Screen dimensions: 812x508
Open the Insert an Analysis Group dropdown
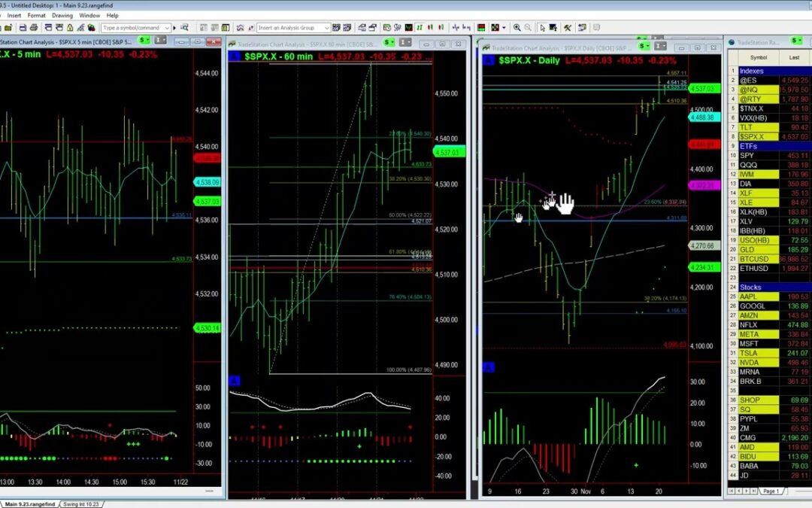click(326, 28)
